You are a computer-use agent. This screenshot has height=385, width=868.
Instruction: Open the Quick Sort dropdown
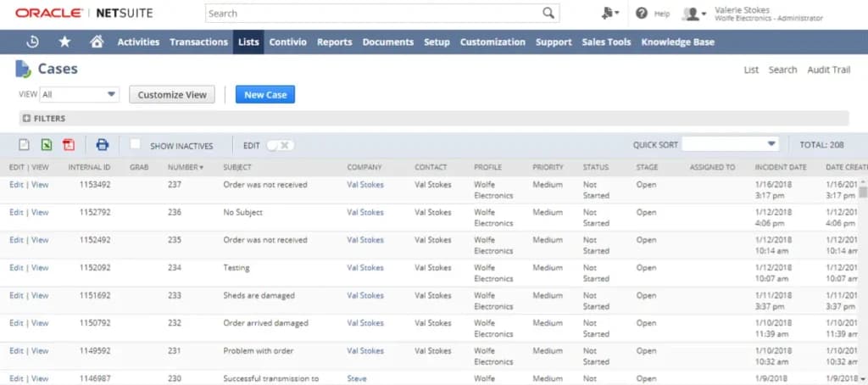[730, 144]
